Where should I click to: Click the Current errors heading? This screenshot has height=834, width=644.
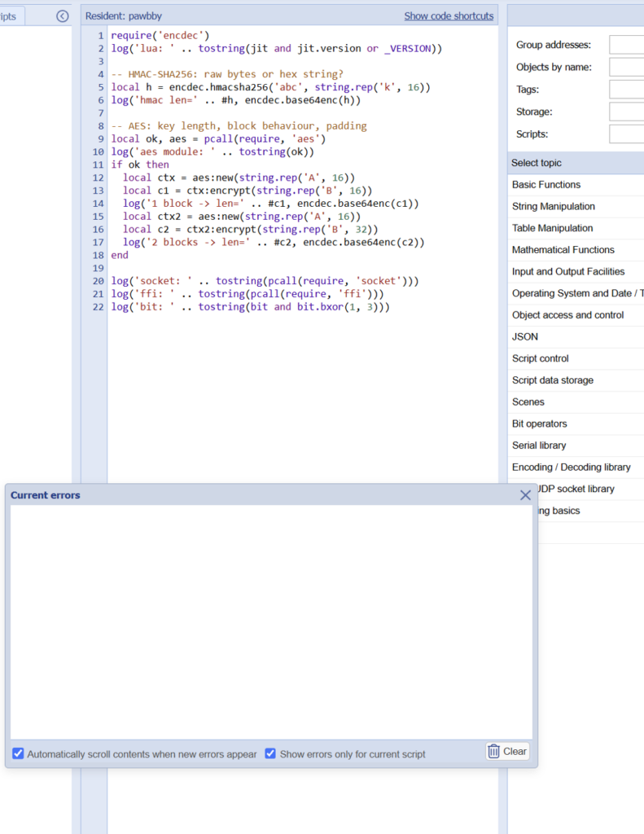pyautogui.click(x=46, y=495)
